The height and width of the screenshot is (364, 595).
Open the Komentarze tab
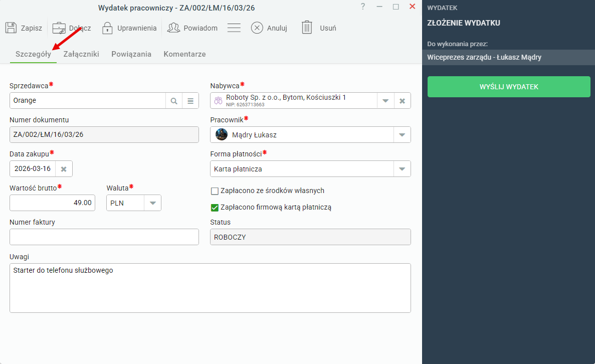tap(185, 54)
